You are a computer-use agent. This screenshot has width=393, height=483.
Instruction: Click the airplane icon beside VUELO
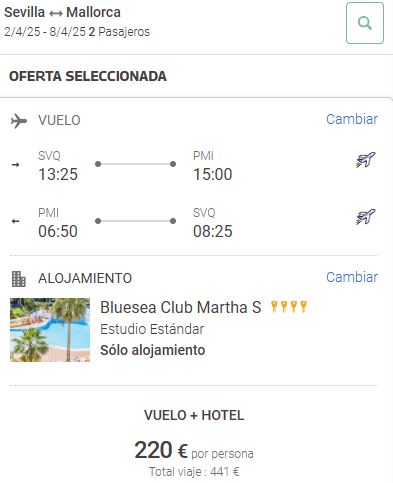[x=19, y=121]
